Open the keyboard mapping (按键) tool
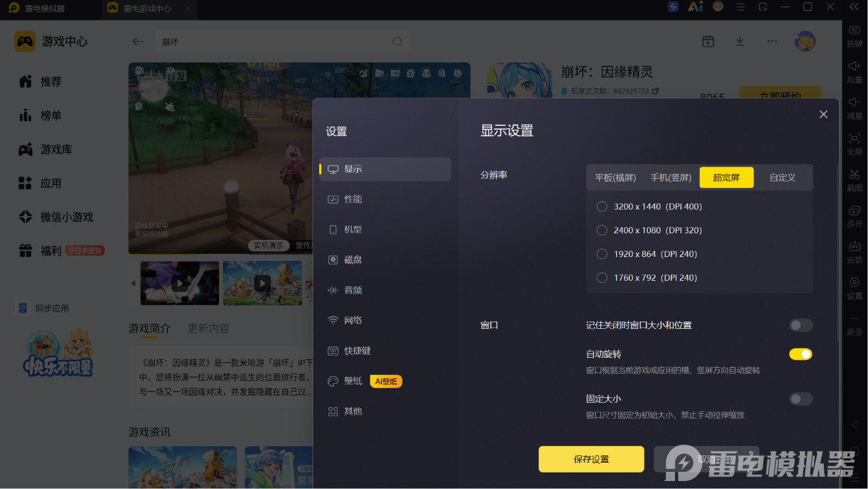The width and height of the screenshot is (868, 489). (855, 36)
